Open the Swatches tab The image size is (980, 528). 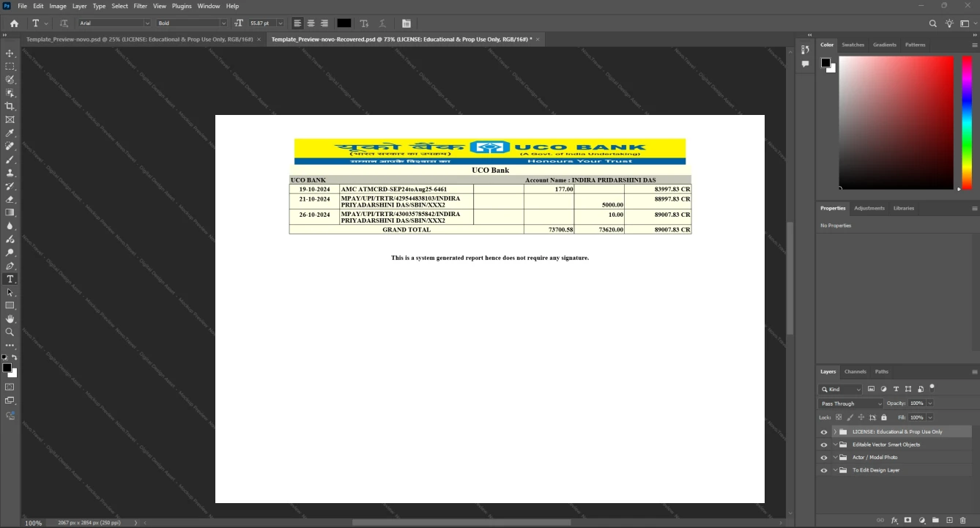click(x=853, y=45)
